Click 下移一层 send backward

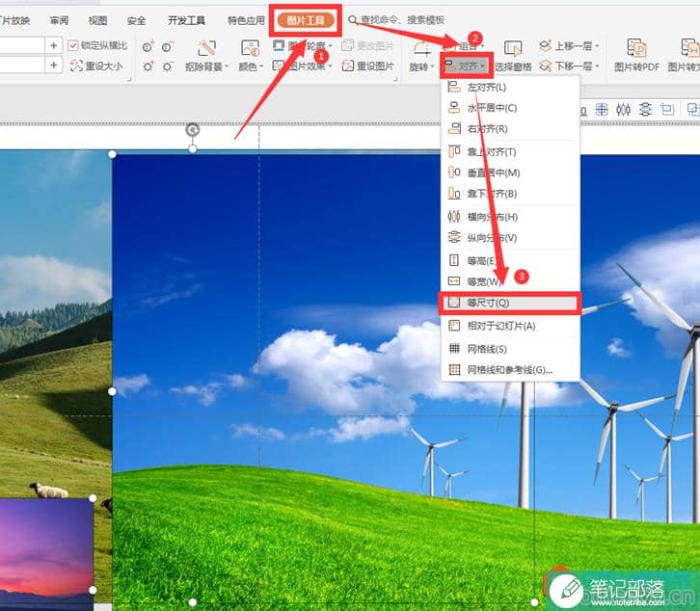[566, 66]
